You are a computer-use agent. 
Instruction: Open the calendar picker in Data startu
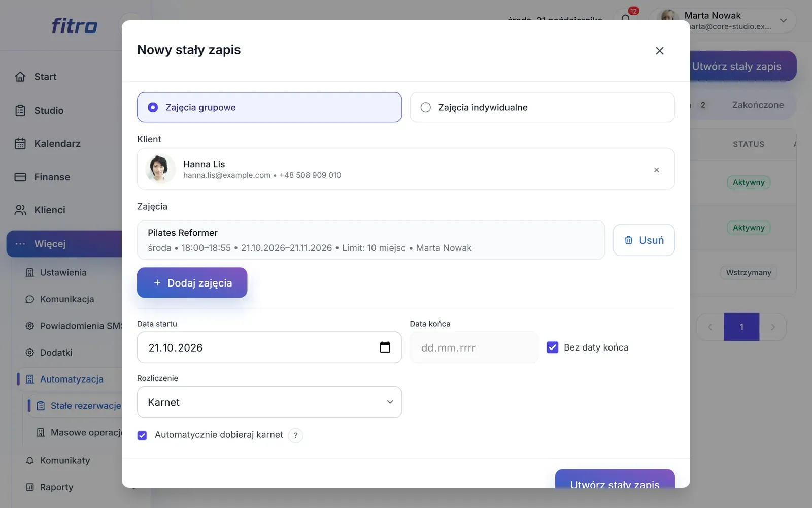[x=385, y=347]
